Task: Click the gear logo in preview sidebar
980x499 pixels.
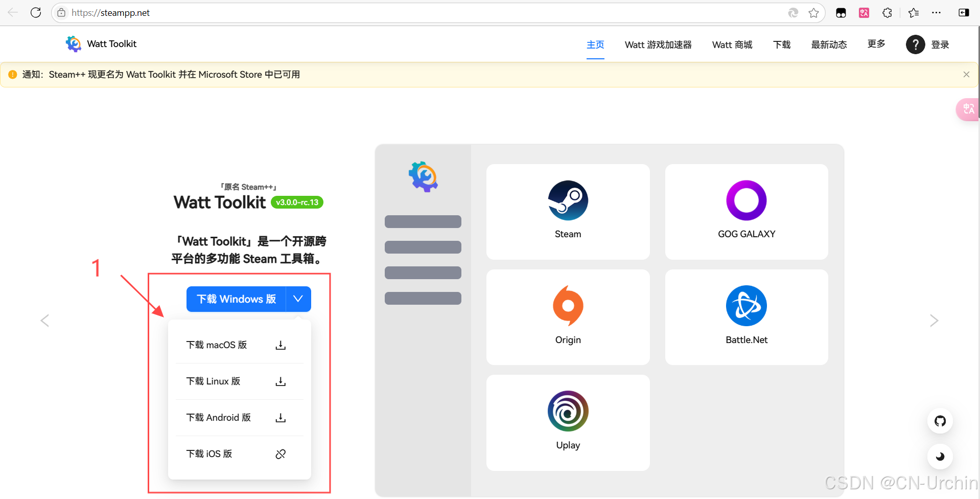Action: click(423, 177)
